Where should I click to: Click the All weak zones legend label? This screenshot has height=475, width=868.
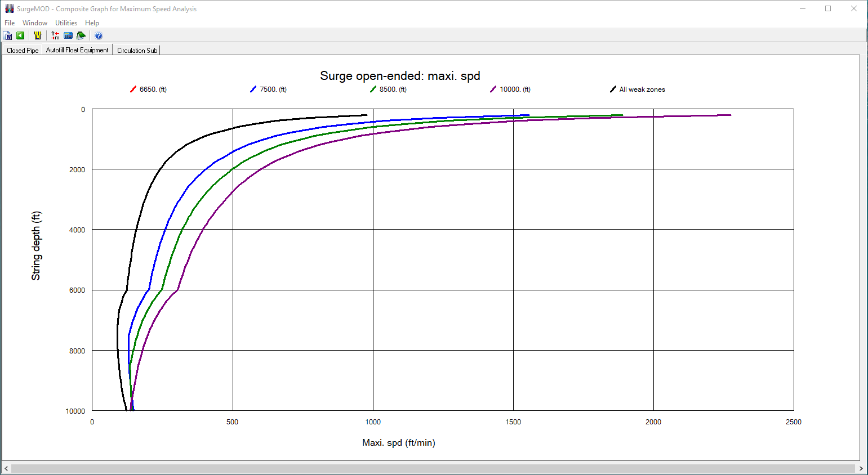(642, 89)
